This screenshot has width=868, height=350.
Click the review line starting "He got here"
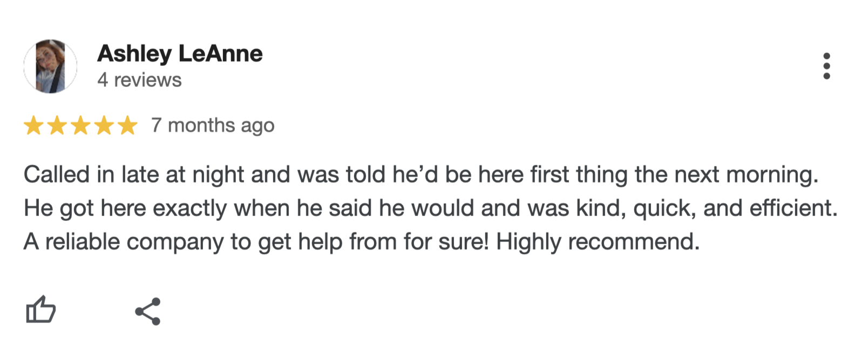coord(431,208)
